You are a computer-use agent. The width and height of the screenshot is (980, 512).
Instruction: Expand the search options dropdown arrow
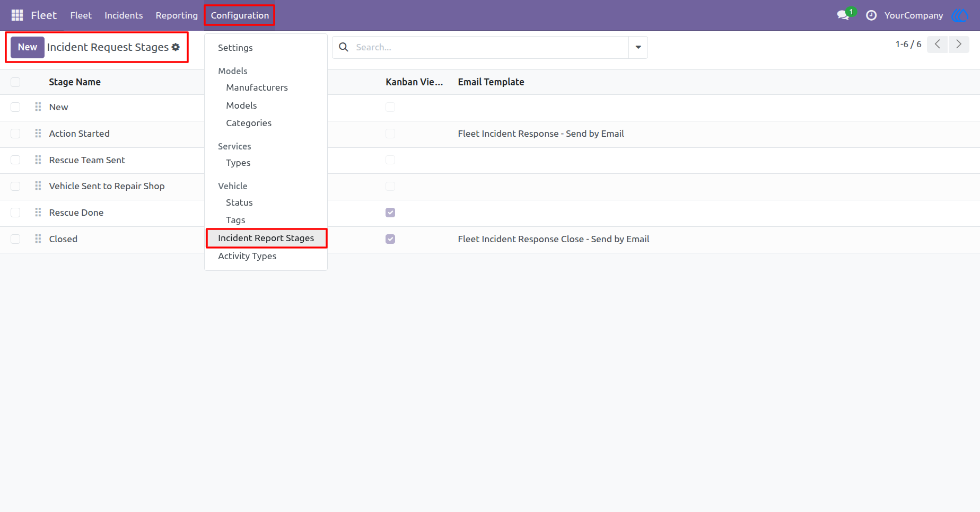coord(638,47)
